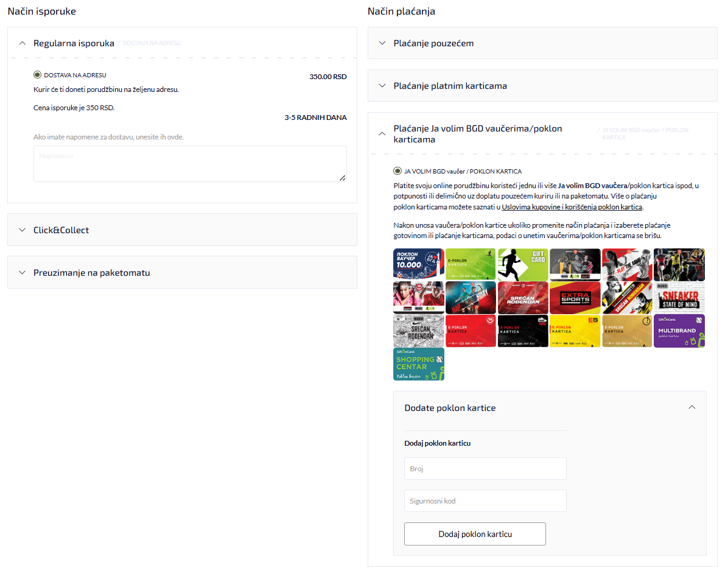
Task: Choose the red Srećan Rođendan card
Action: click(x=522, y=298)
